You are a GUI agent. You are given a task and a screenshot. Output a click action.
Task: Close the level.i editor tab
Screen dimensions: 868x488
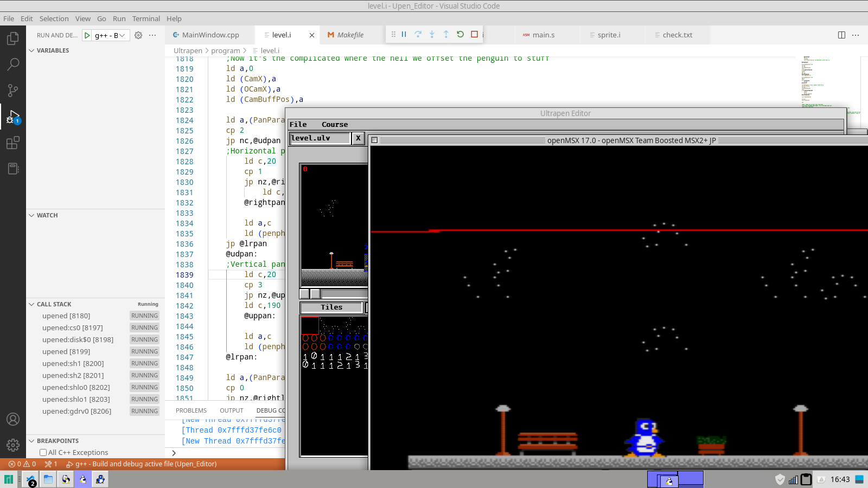312,35
